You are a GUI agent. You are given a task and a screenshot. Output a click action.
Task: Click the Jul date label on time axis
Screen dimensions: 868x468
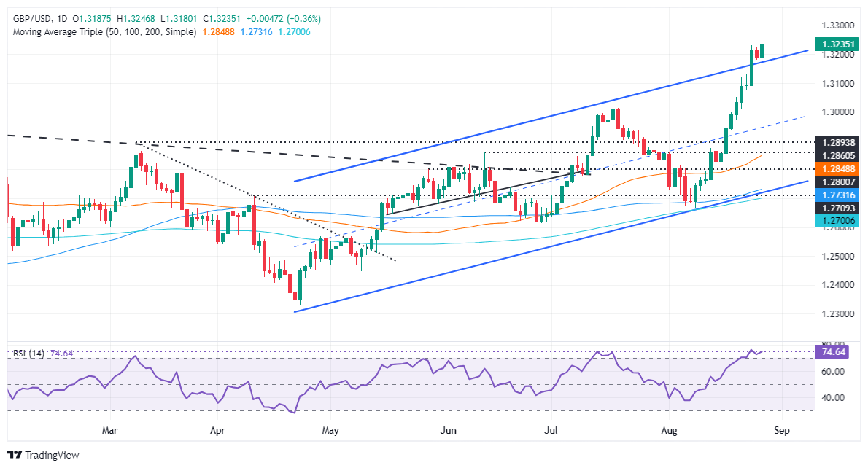coord(551,430)
